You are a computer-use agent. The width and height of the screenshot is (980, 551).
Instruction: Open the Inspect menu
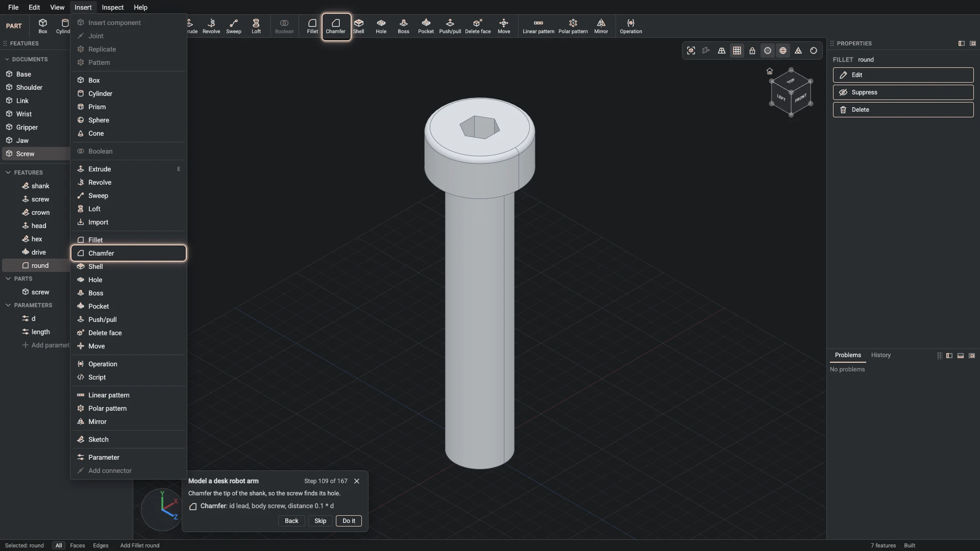pyautogui.click(x=112, y=7)
